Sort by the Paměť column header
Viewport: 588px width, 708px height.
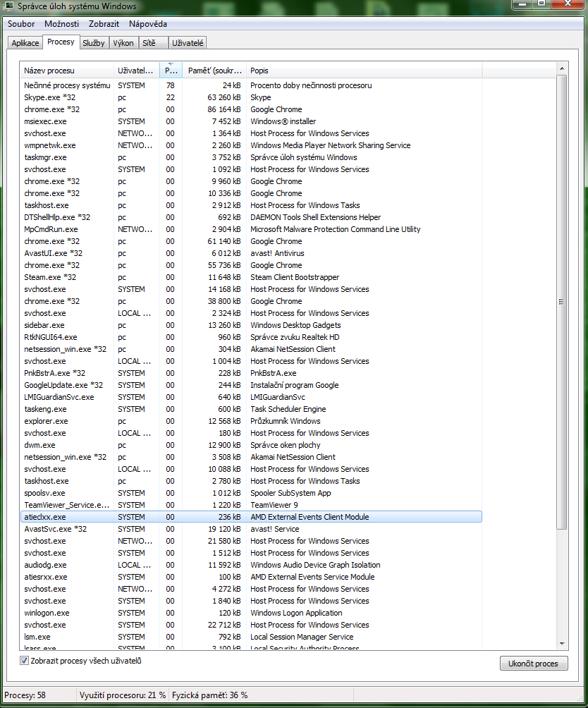[x=214, y=71]
